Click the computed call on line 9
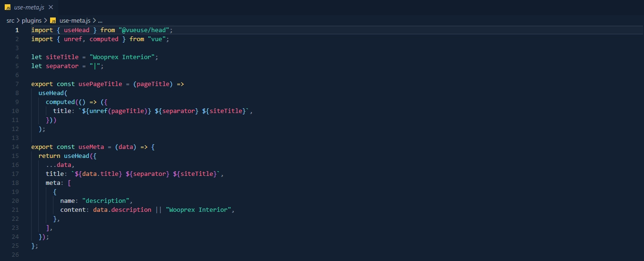Viewport: 644px width, 261px height. (x=60, y=102)
